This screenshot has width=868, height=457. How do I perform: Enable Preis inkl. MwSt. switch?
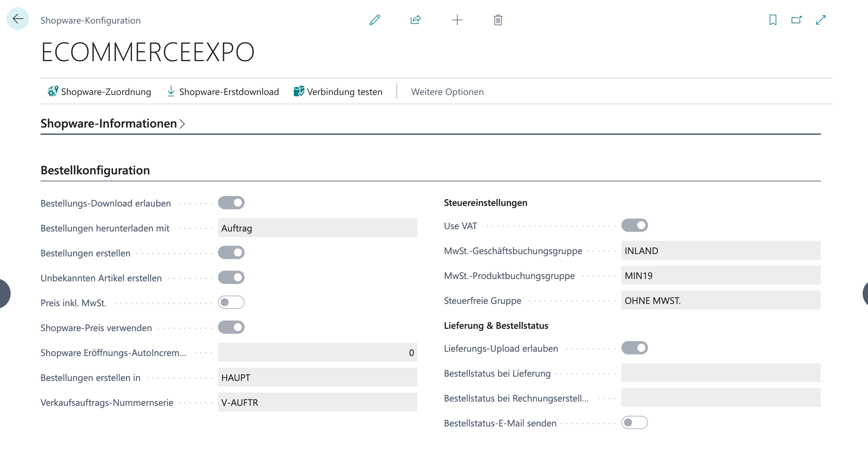(231, 302)
